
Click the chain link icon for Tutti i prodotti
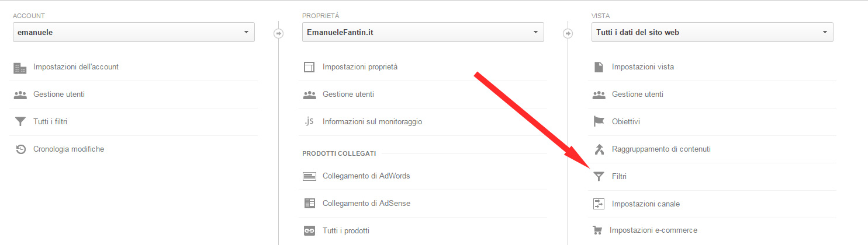[309, 231]
